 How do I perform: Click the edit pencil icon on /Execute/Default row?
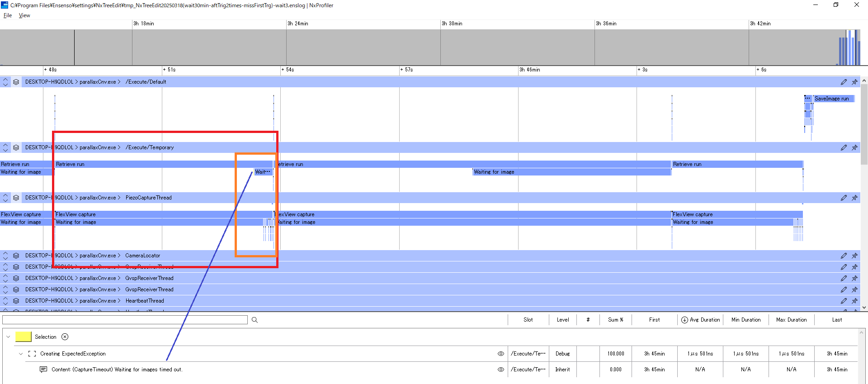(x=844, y=82)
